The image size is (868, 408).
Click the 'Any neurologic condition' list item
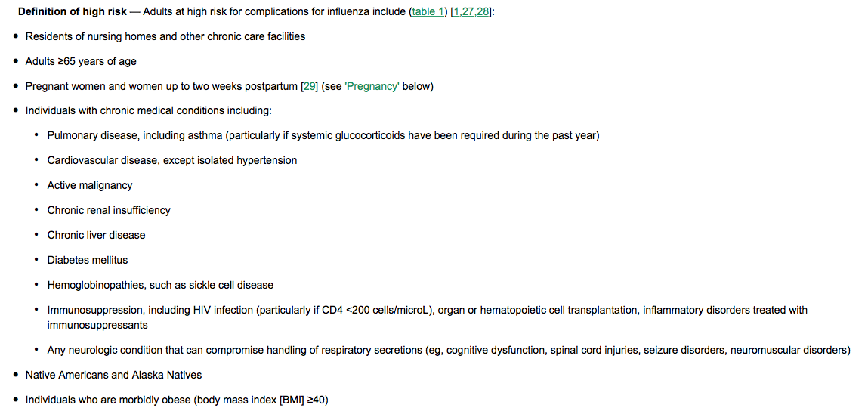(449, 351)
